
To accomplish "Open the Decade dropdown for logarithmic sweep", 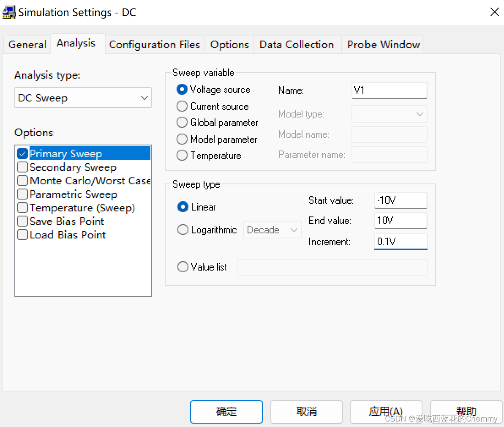I will coord(272,230).
